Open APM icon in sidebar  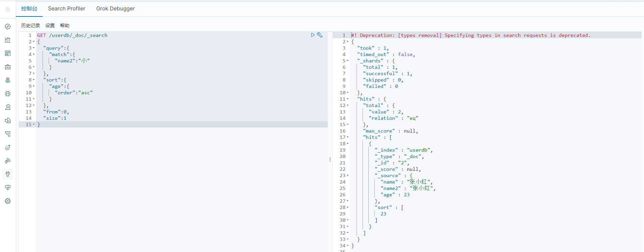click(x=8, y=134)
